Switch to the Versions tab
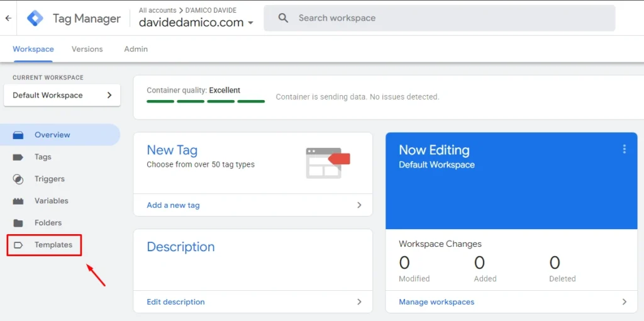This screenshot has height=321, width=644. (x=87, y=49)
